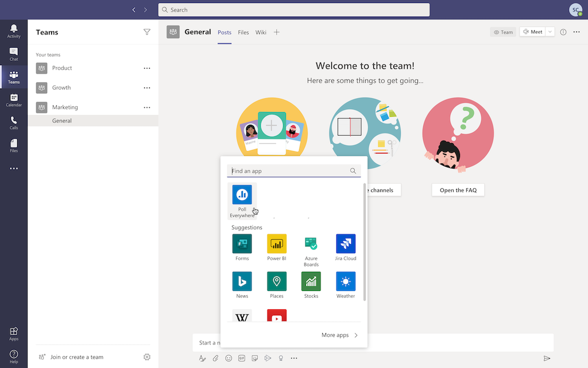588x368 pixels.
Task: Open Calls from the left rail
Action: click(x=14, y=123)
